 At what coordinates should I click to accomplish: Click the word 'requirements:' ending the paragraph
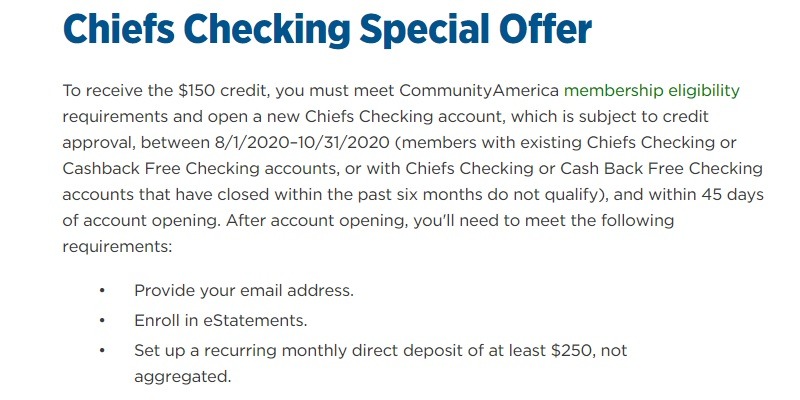[x=117, y=247]
